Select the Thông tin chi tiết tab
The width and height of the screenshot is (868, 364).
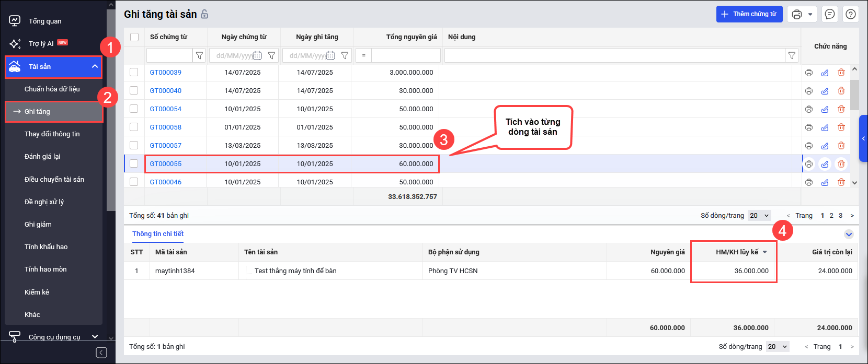point(158,234)
